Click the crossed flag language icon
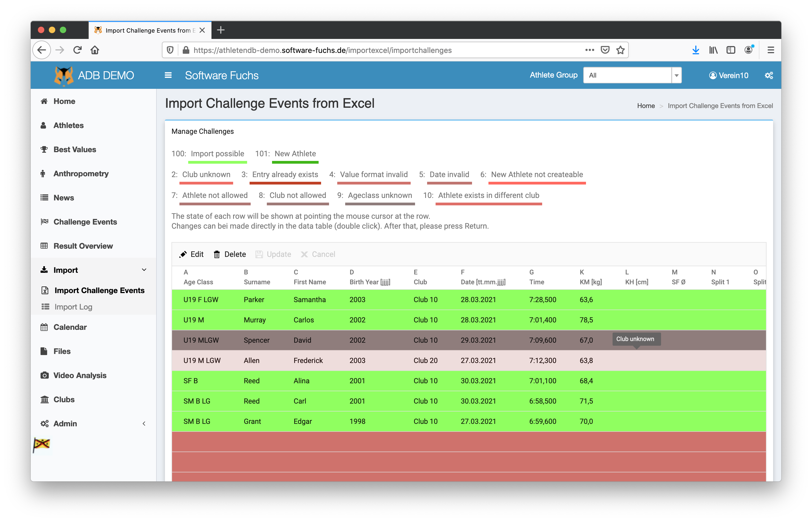The image size is (812, 522). click(41, 444)
